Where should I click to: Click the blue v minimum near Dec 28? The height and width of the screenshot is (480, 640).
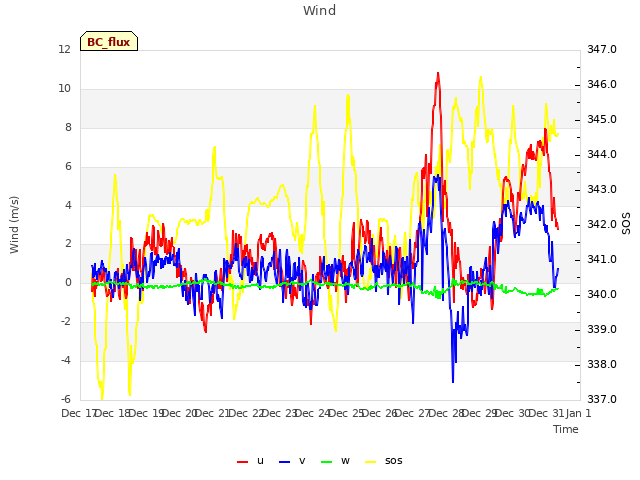pos(453,382)
